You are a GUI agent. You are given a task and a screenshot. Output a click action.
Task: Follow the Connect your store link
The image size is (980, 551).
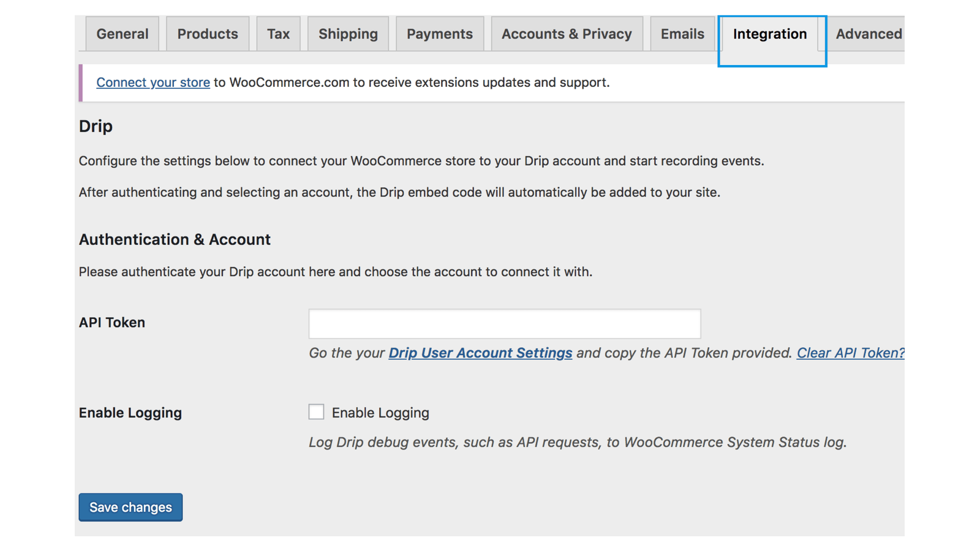tap(153, 83)
